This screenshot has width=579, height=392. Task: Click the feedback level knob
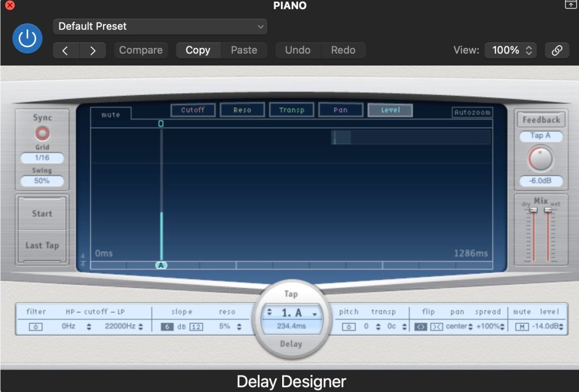[x=541, y=159]
